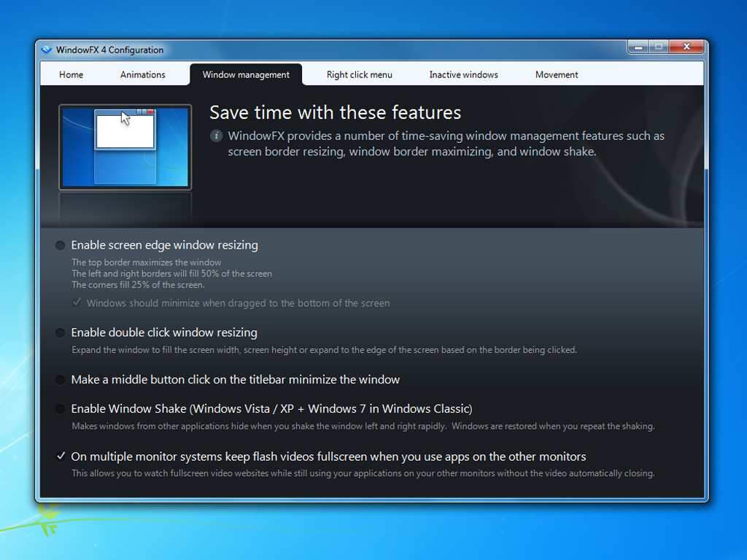
Task: Select the Window management tab
Action: click(x=246, y=74)
